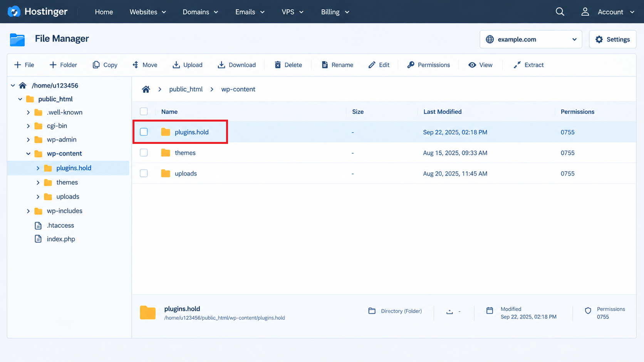
Task: Toggle the select-all checkbox in header
Action: pyautogui.click(x=144, y=112)
